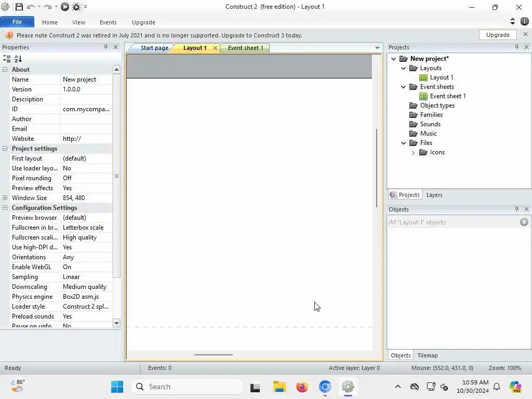Close the Layout 1 tab
This screenshot has width=532, height=399.
215,48
